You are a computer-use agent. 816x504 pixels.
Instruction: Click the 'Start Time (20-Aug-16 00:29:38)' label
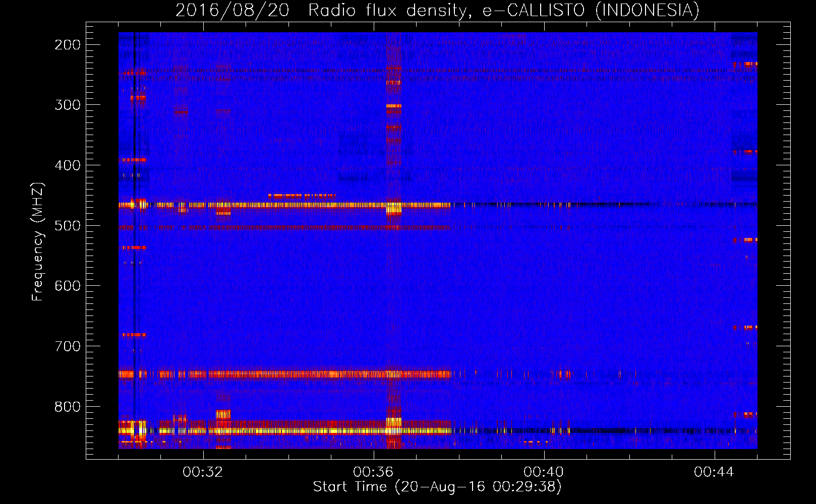point(437,487)
